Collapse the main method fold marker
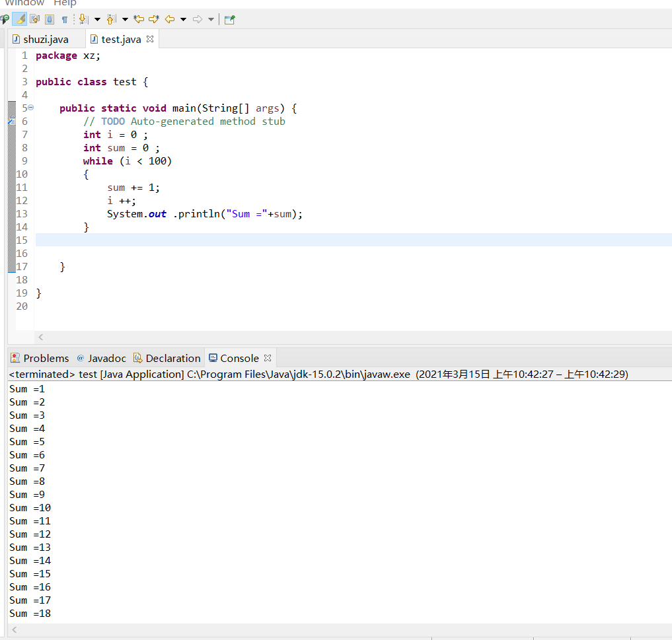 pos(31,108)
